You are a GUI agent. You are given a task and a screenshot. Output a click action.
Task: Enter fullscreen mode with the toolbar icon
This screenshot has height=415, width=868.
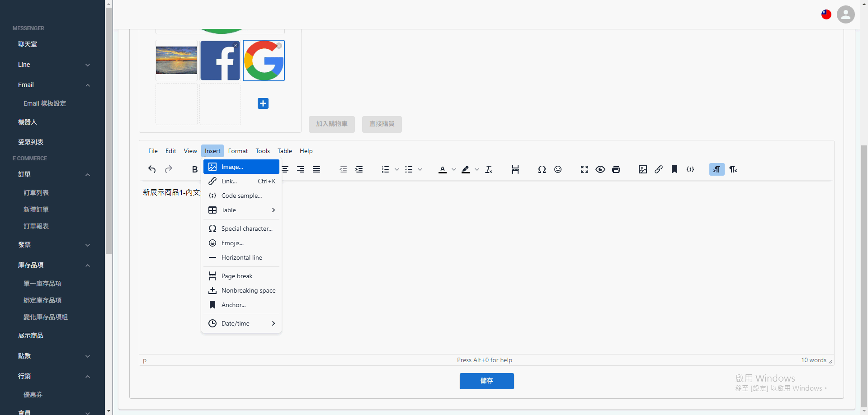585,169
